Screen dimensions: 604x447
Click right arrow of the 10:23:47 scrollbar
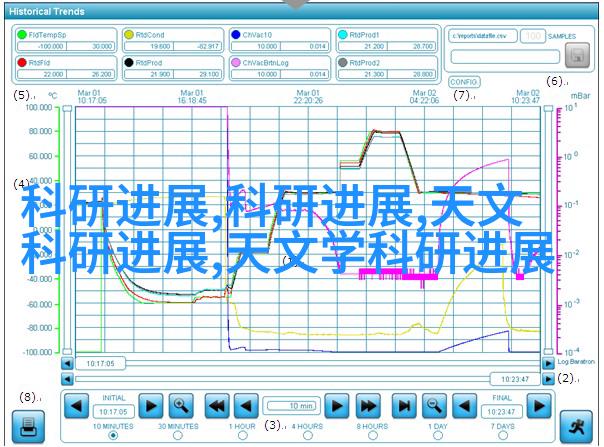pos(548,379)
